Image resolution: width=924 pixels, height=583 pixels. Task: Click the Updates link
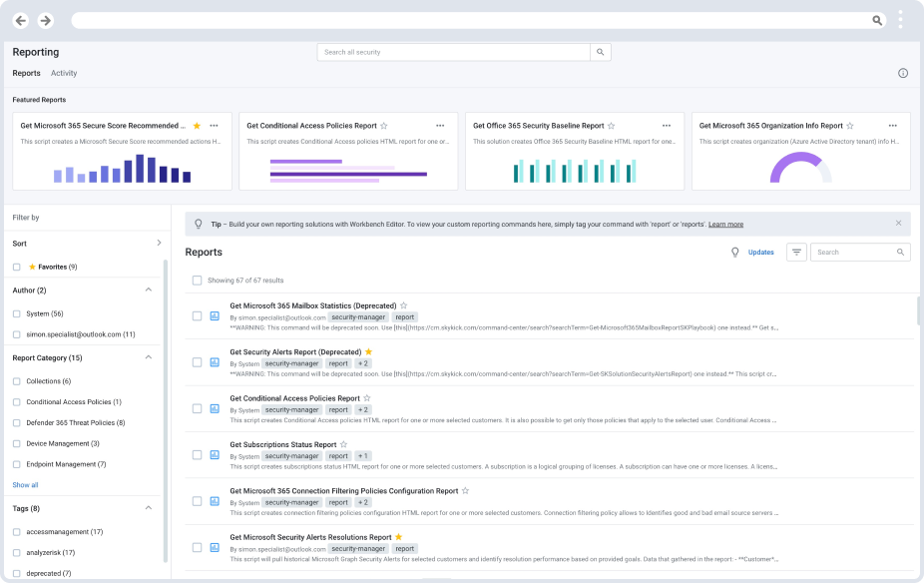click(x=760, y=253)
